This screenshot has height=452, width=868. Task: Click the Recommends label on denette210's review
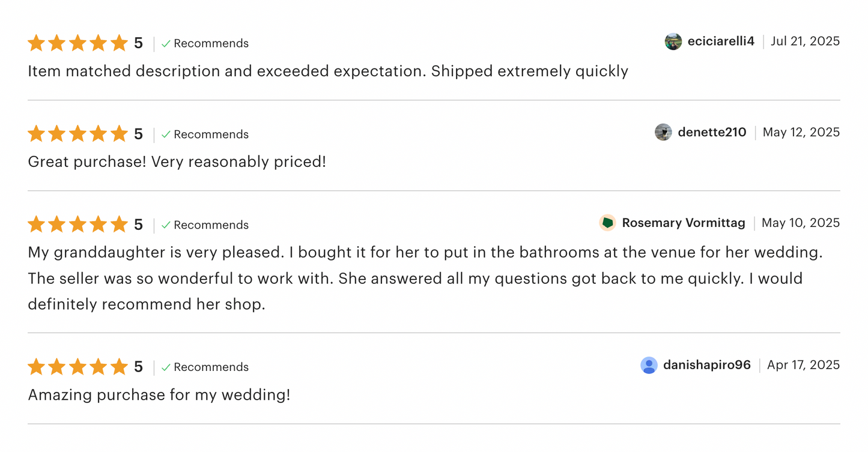pos(211,134)
